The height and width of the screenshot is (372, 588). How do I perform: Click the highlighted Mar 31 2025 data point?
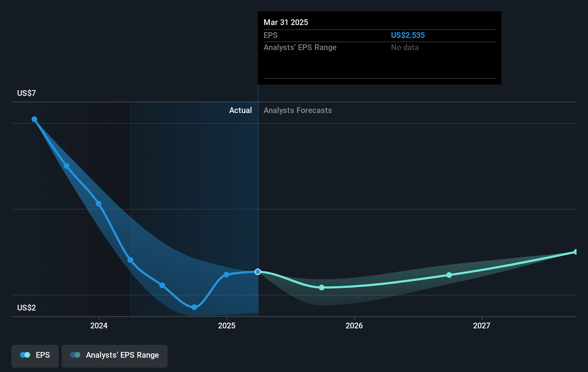pyautogui.click(x=258, y=272)
